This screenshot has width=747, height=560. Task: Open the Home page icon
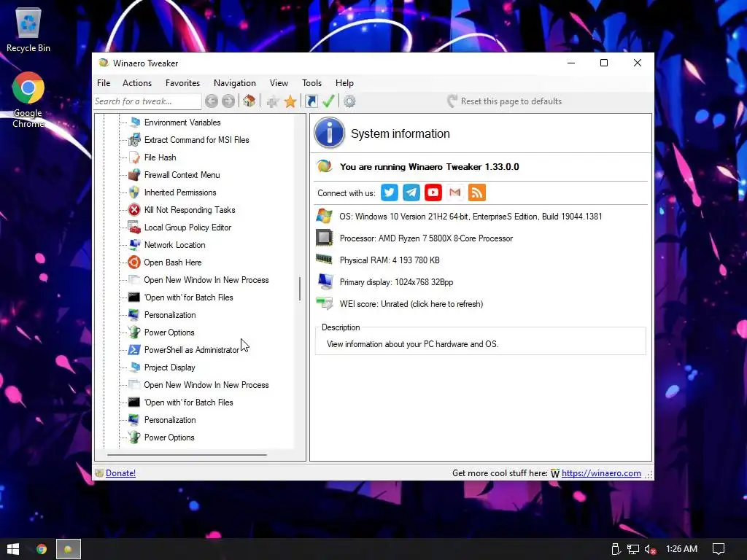tap(249, 101)
